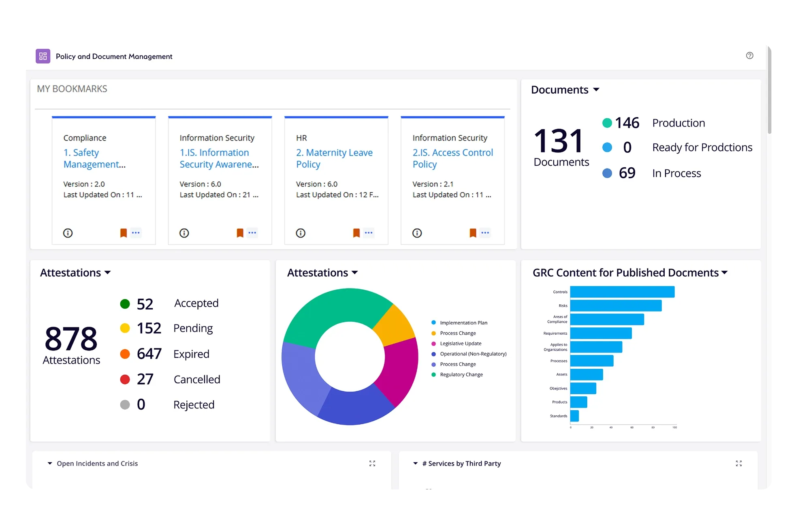This screenshot has height=532, width=800.
Task: Open the help icon in the top-right corner
Action: click(750, 56)
